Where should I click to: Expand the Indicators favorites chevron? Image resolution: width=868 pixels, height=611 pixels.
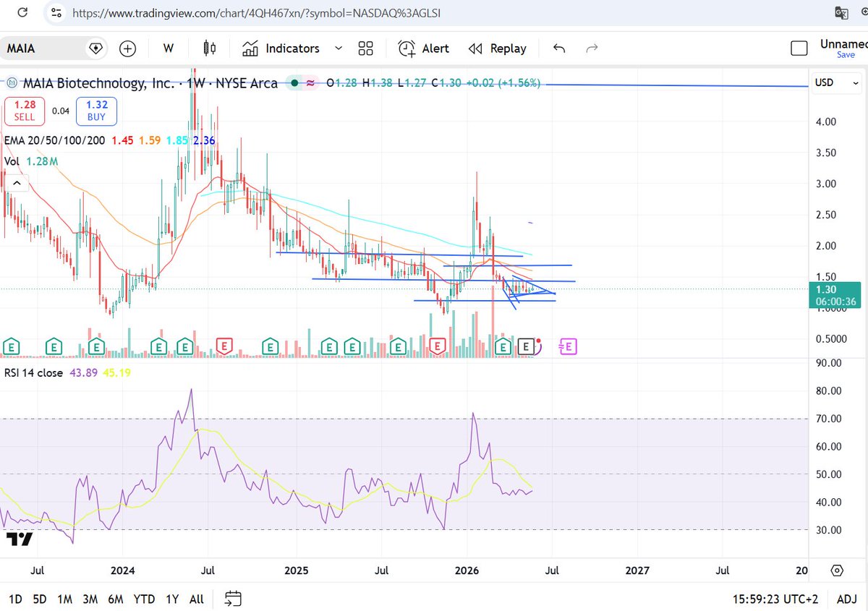pos(338,48)
